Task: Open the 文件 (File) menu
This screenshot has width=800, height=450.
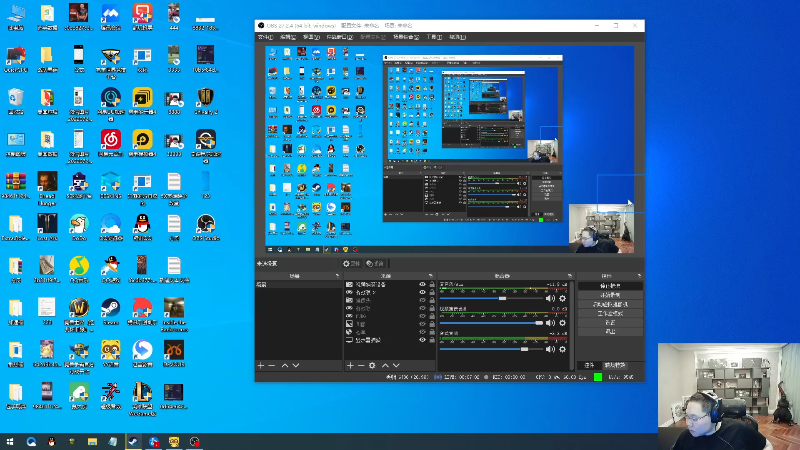Action: click(x=266, y=37)
